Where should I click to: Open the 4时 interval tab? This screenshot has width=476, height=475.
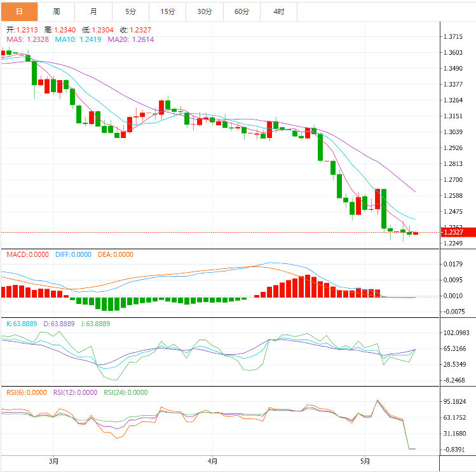[x=279, y=11]
